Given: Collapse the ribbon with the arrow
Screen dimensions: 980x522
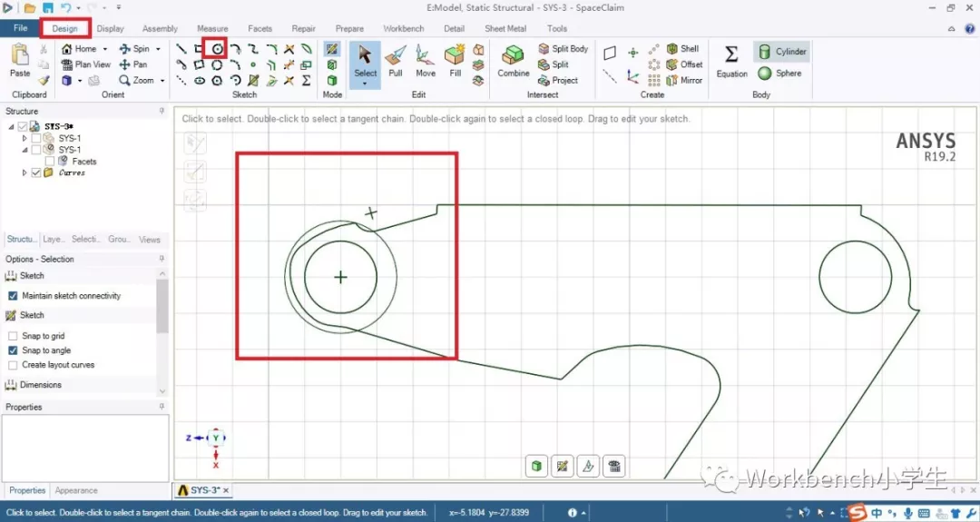Looking at the screenshot, I should point(951,29).
